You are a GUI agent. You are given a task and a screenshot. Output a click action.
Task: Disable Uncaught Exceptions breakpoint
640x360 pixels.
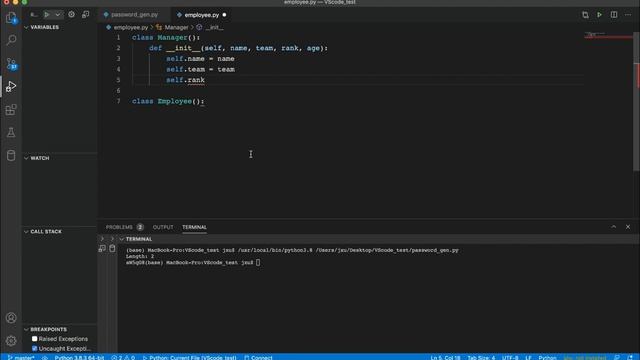[34, 348]
